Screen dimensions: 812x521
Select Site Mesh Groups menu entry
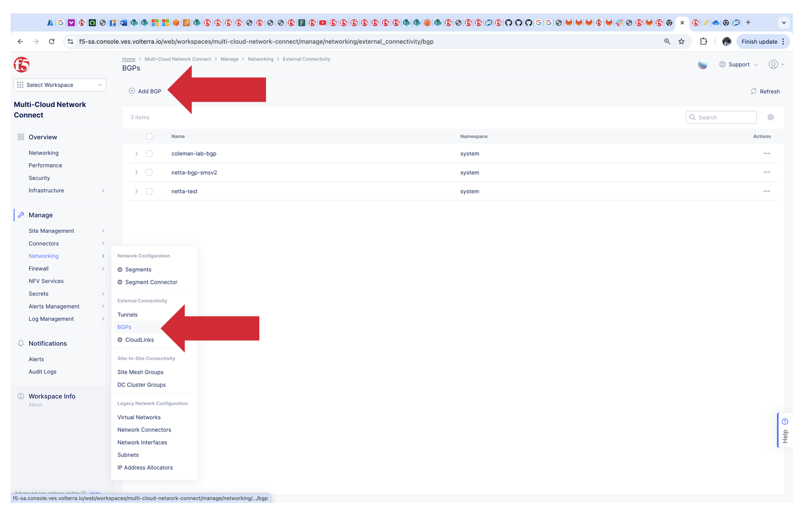coord(140,372)
